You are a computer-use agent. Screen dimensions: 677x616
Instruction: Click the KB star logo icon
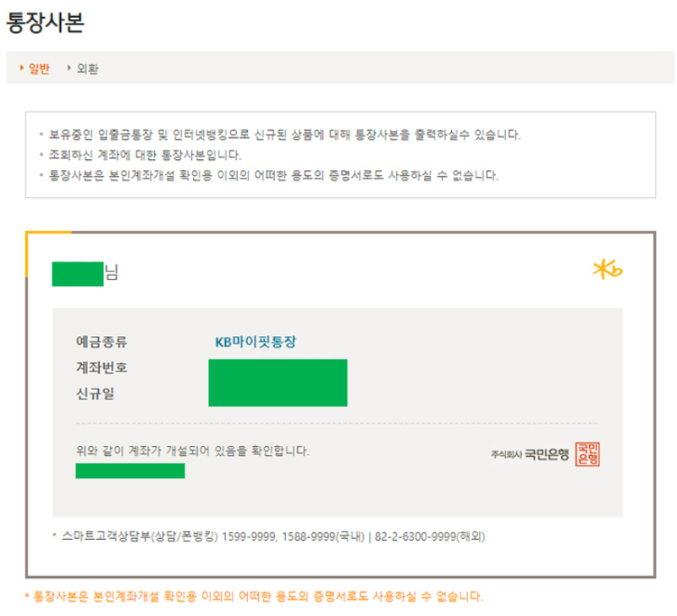click(608, 270)
